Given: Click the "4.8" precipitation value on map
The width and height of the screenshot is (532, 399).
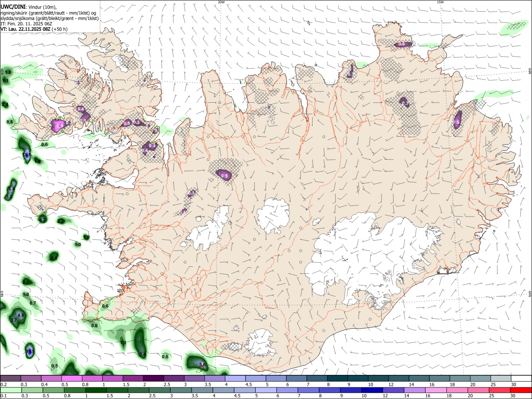Looking at the screenshot, I should click(x=21, y=315).
